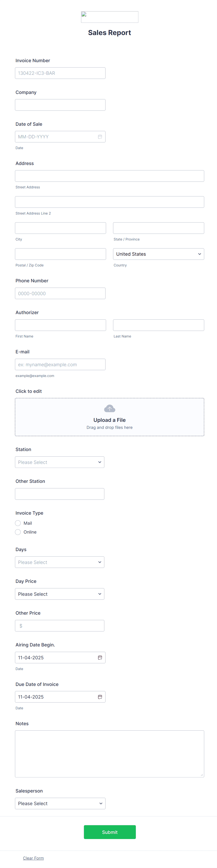Expand the Day Price dropdown

tap(59, 594)
